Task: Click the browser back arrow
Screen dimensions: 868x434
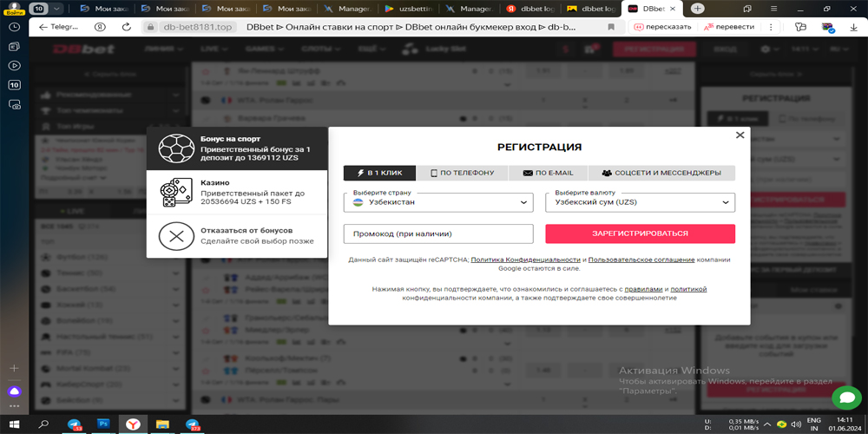Action: (43, 27)
